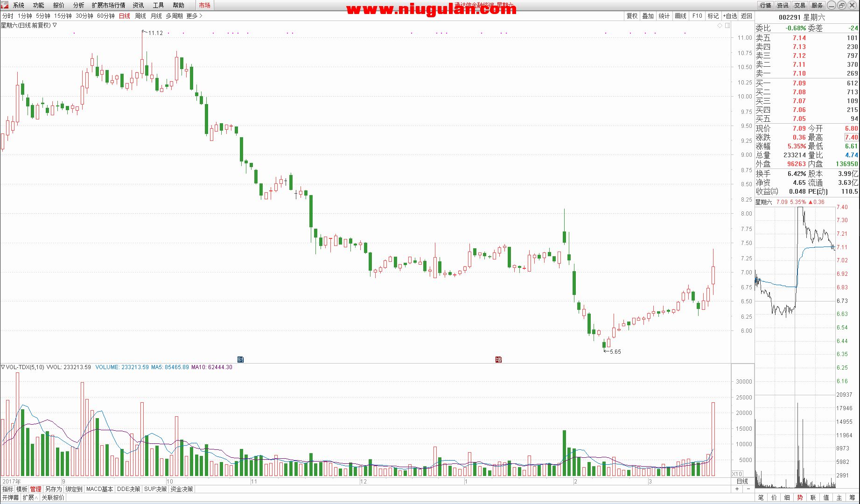The image size is (860, 504).
Task: Open the 交易 trading button
Action: pyautogui.click(x=800, y=5)
